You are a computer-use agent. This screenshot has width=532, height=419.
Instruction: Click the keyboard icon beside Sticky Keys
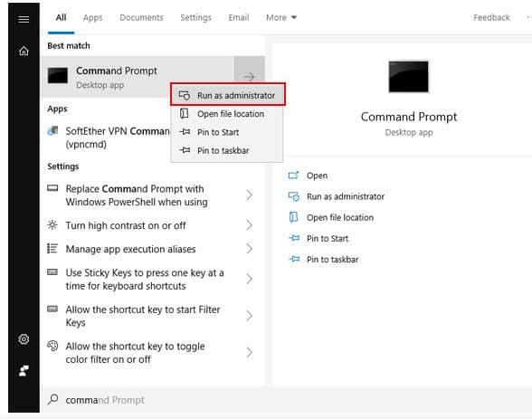pyautogui.click(x=52, y=272)
